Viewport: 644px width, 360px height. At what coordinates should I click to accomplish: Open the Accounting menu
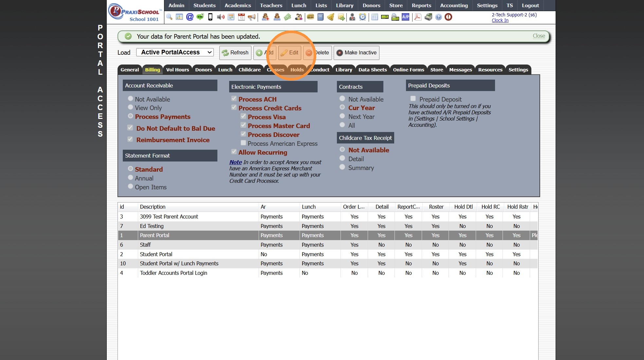coord(454,5)
